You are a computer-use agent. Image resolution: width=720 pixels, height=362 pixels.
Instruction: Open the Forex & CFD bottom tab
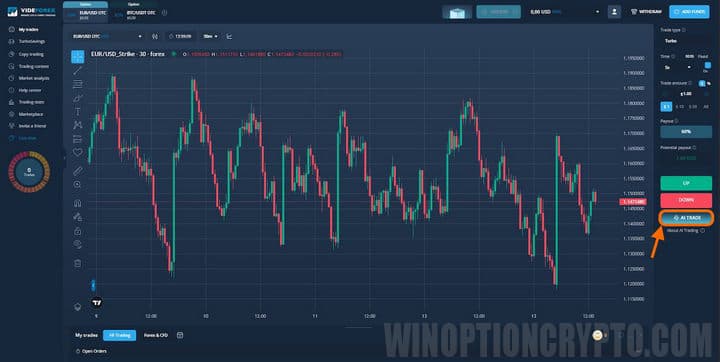tap(156, 335)
